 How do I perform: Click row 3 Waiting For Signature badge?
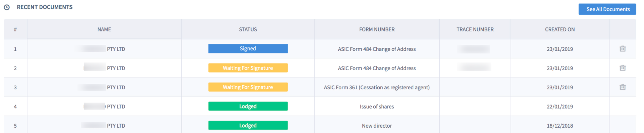(x=248, y=87)
